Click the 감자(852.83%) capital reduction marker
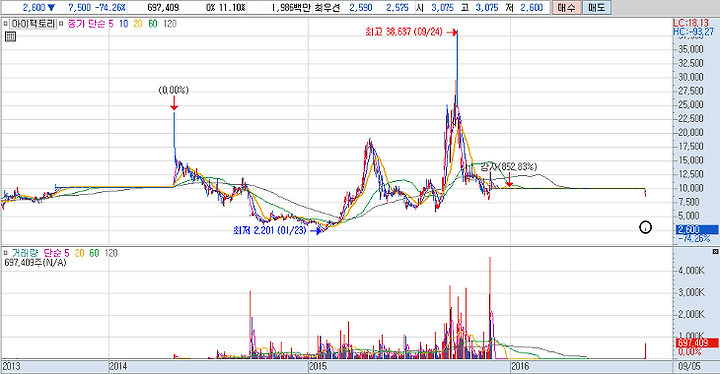This screenshot has height=374, width=720. (509, 166)
